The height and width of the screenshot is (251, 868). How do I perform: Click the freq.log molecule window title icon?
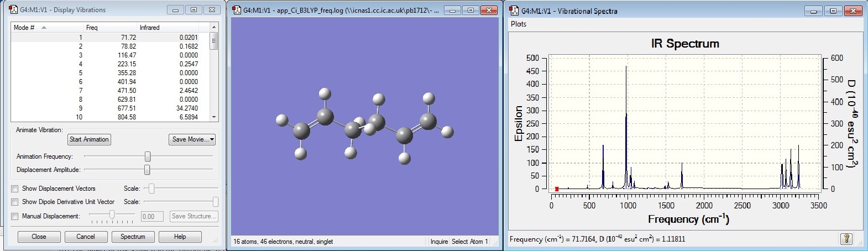tap(237, 10)
